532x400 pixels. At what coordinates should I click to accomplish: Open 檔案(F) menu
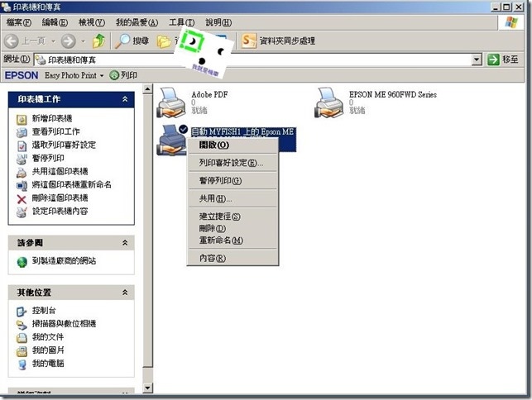coord(19,22)
